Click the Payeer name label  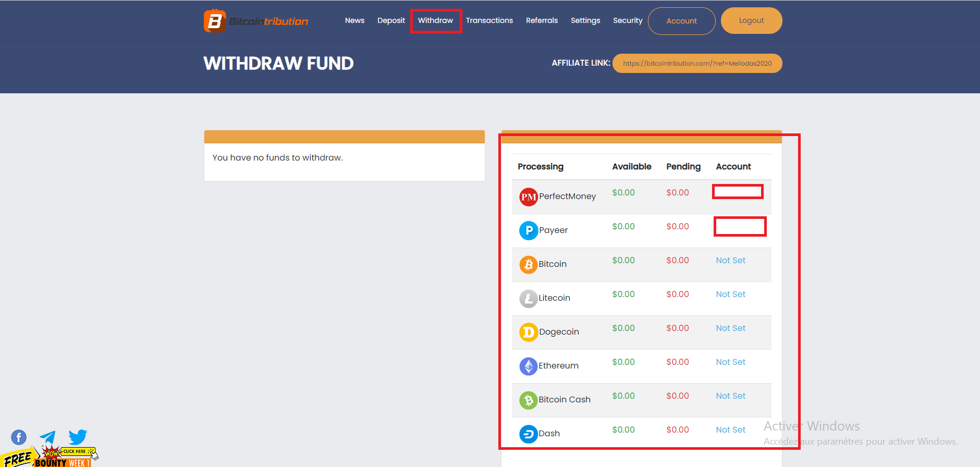pyautogui.click(x=553, y=230)
